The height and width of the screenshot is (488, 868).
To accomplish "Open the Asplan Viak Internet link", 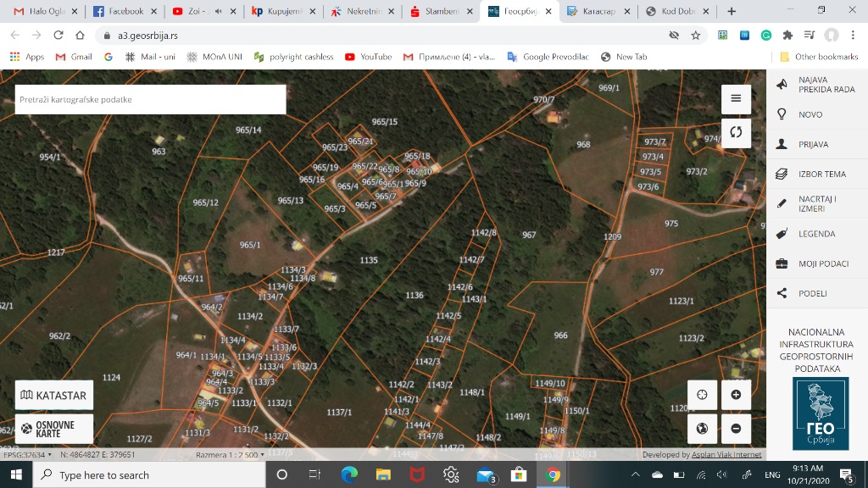I will point(725,455).
